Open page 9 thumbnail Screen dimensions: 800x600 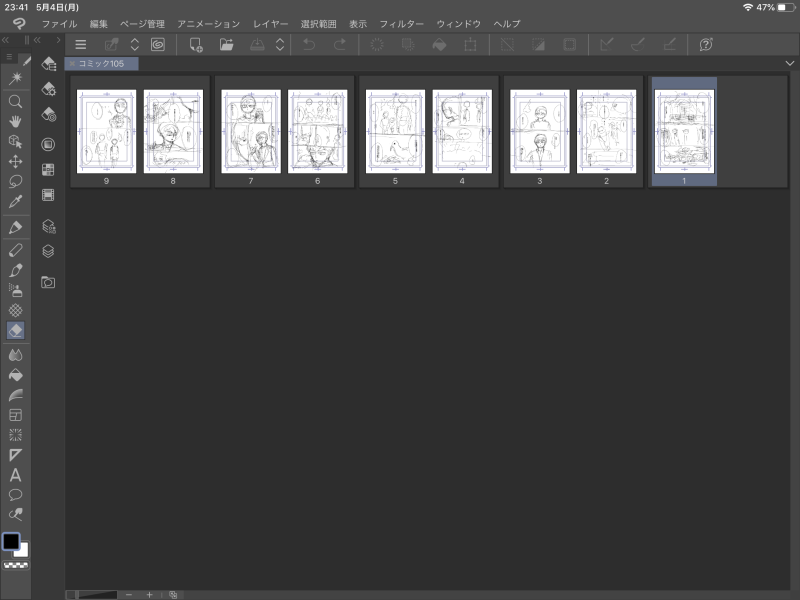point(106,132)
